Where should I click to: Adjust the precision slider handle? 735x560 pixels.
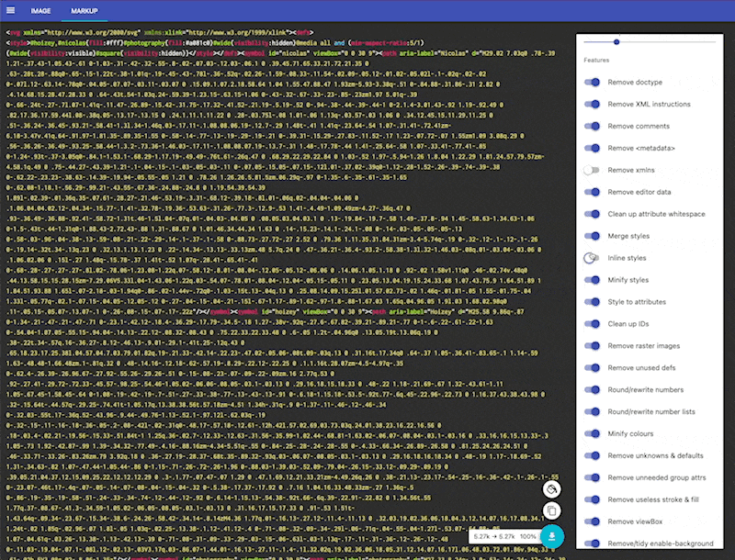(616, 42)
